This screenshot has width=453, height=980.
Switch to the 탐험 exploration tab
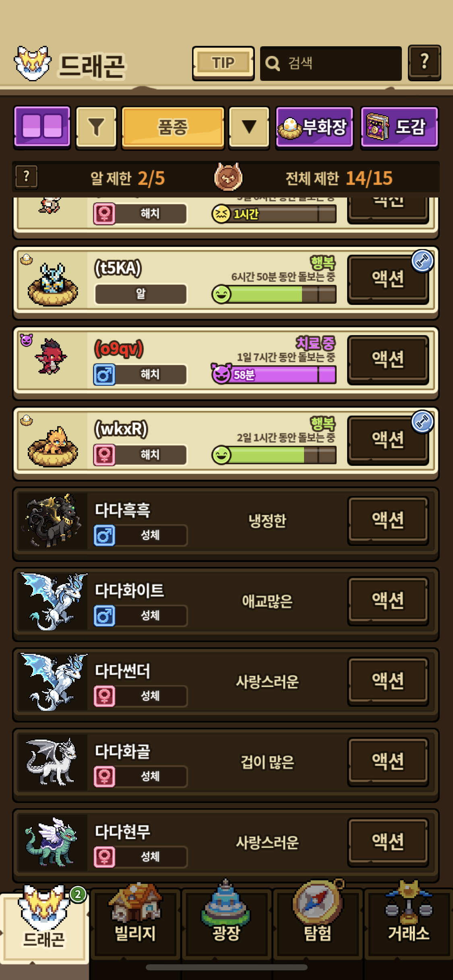point(318,921)
